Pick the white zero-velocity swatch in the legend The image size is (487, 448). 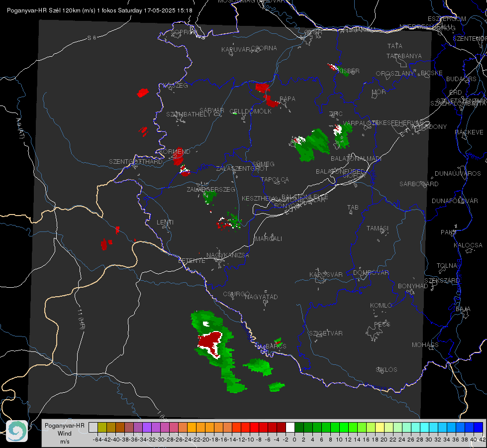[290, 427]
